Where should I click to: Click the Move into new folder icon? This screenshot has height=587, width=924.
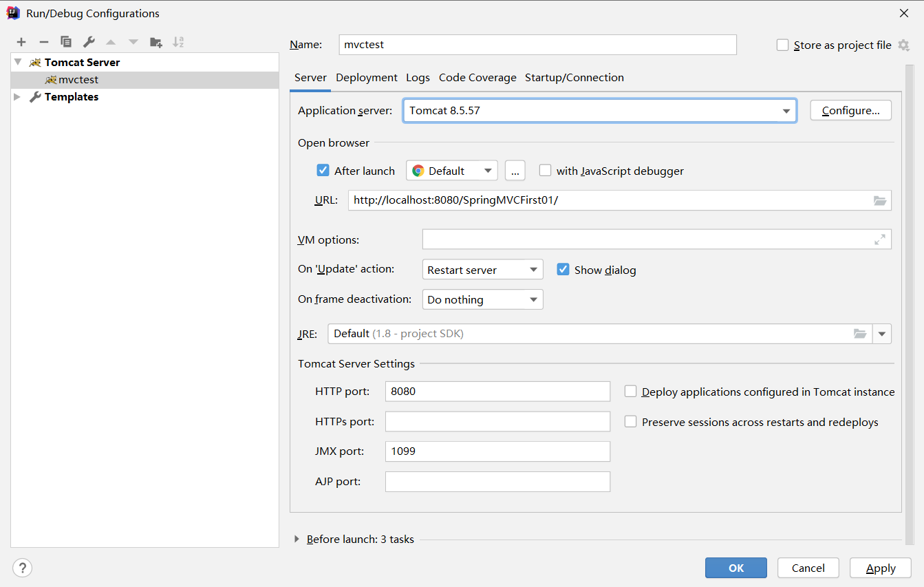[156, 42]
